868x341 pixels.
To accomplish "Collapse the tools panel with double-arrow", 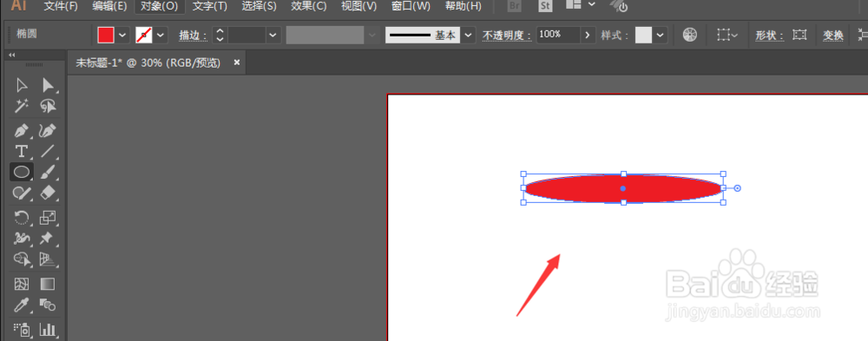I will click(11, 56).
